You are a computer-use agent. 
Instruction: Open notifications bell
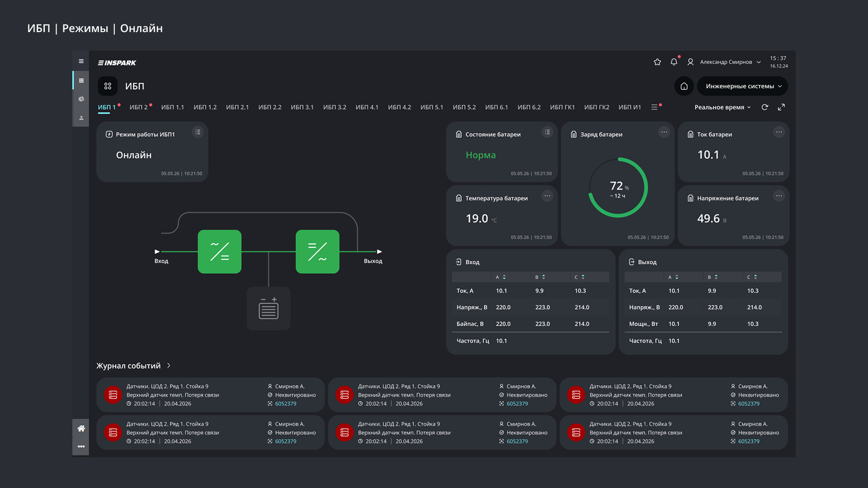(x=674, y=62)
